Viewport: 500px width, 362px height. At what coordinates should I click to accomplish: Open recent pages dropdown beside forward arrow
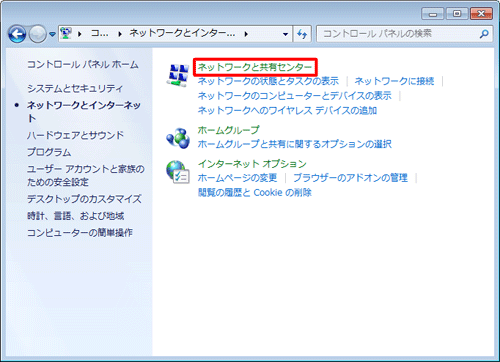tap(52, 34)
